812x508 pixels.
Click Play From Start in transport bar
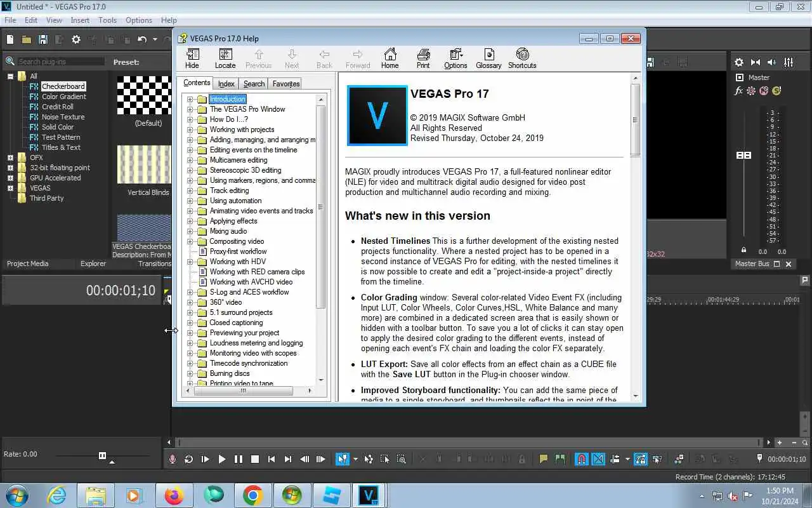(x=205, y=459)
